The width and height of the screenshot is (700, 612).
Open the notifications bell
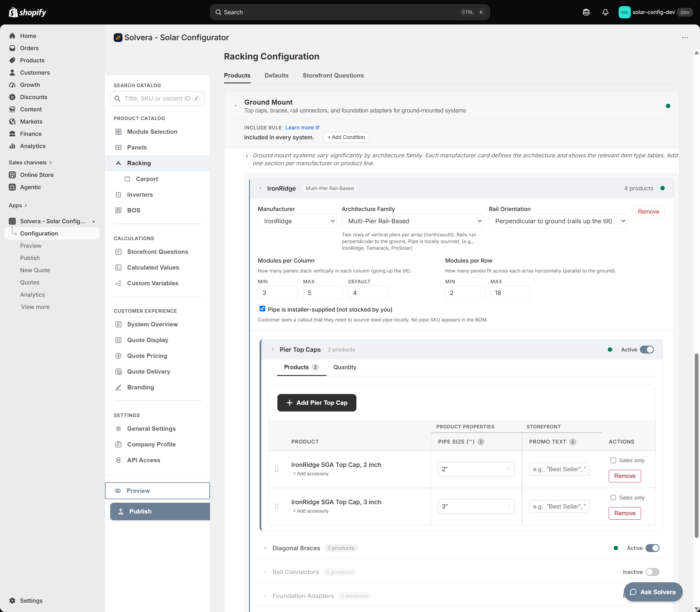click(605, 12)
